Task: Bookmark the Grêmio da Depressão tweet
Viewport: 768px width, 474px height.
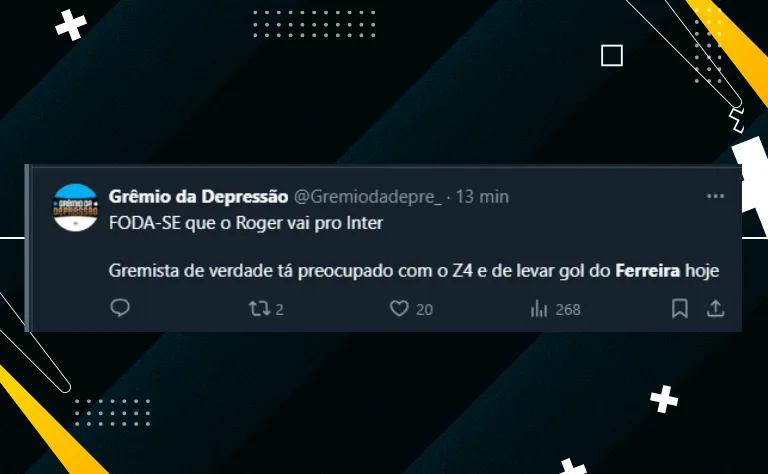Action: coord(680,308)
